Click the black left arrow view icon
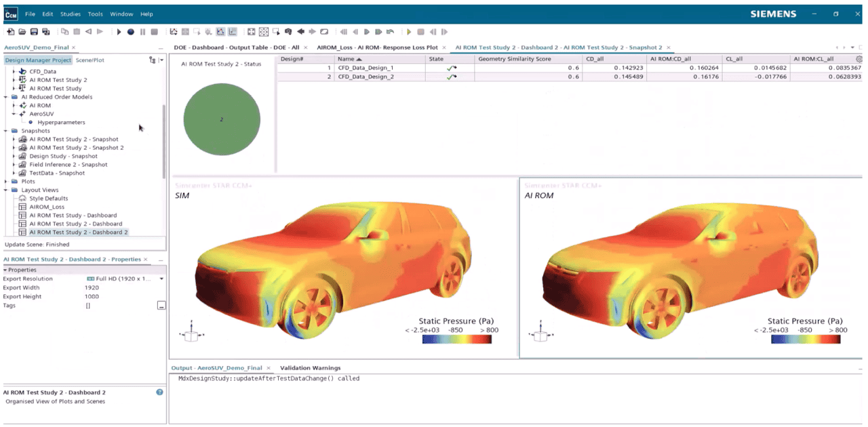868x427 pixels. coord(300,31)
